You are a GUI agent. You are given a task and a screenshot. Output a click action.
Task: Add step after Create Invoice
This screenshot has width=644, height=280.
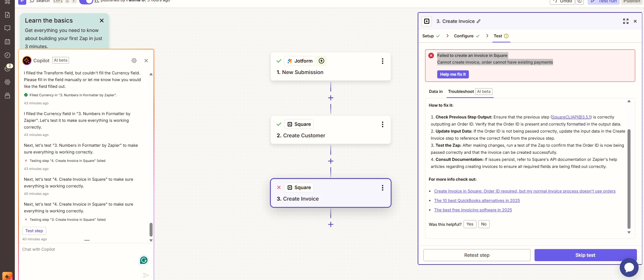[331, 224]
